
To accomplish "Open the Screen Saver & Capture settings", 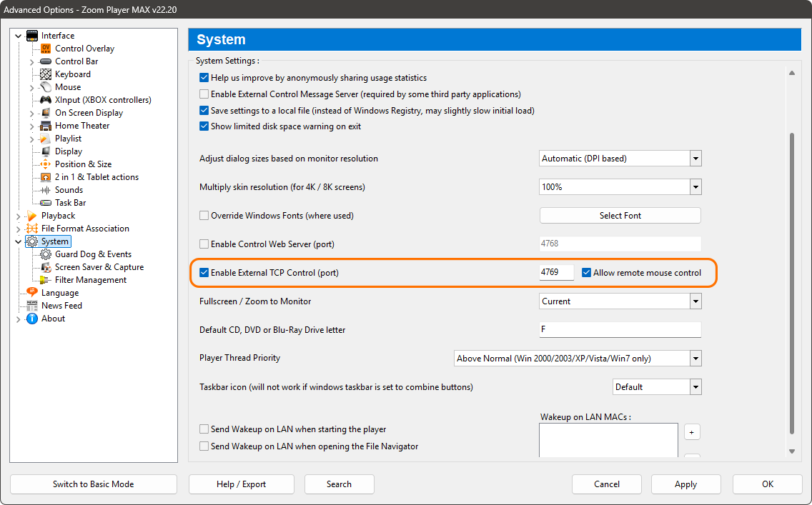I will click(x=46, y=266).
